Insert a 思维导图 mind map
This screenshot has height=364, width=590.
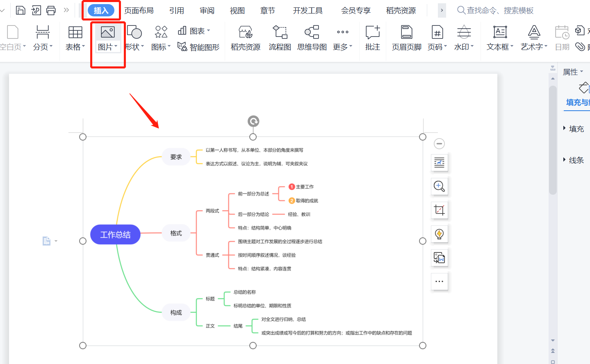312,38
